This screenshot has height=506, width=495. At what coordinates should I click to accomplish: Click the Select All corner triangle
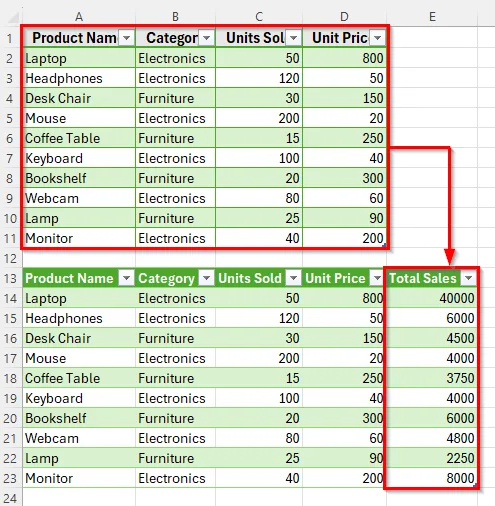pos(14,18)
